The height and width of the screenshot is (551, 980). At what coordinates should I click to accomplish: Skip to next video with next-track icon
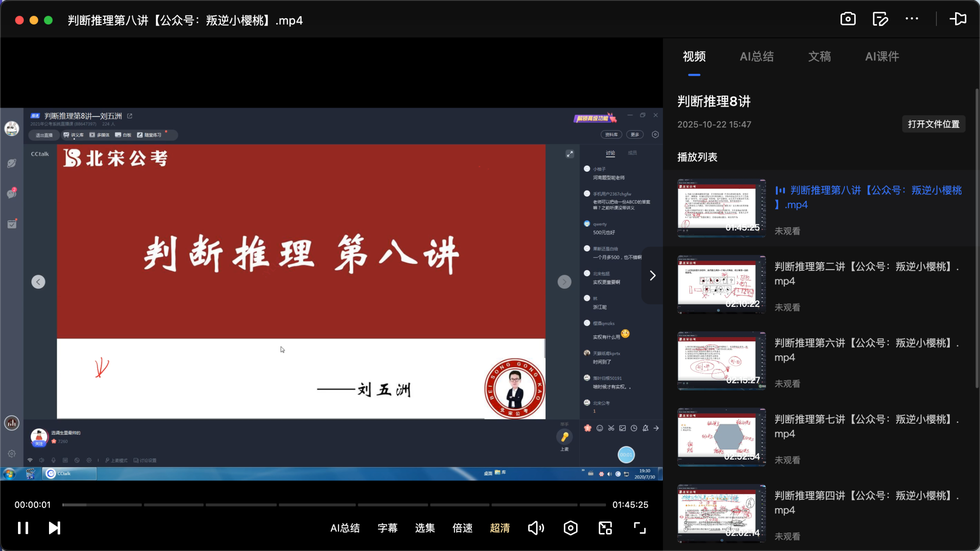click(54, 528)
